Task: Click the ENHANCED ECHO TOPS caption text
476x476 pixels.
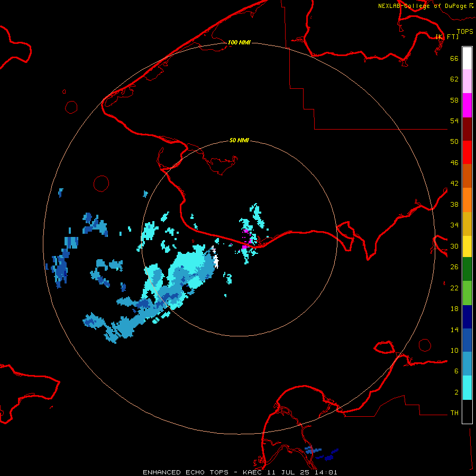Action: (186, 472)
